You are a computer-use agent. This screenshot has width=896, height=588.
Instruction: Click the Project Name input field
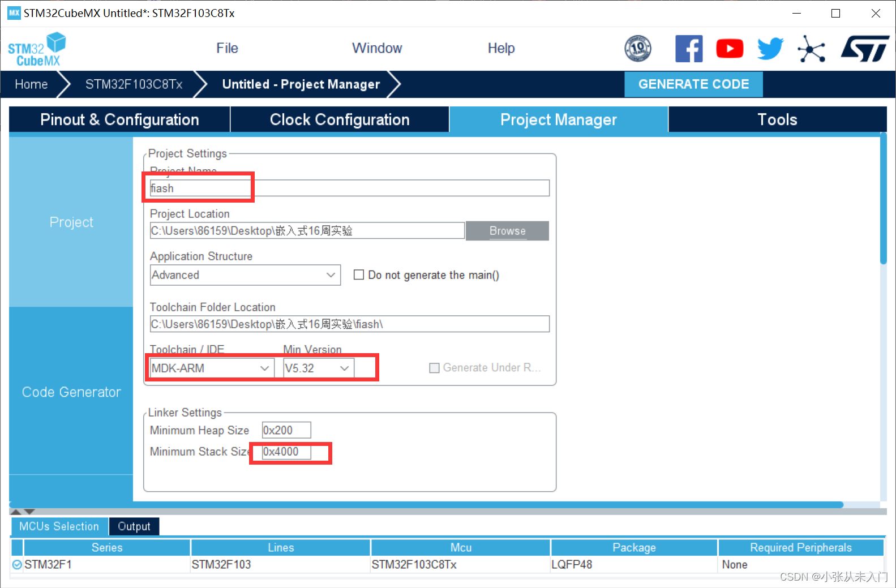point(349,188)
